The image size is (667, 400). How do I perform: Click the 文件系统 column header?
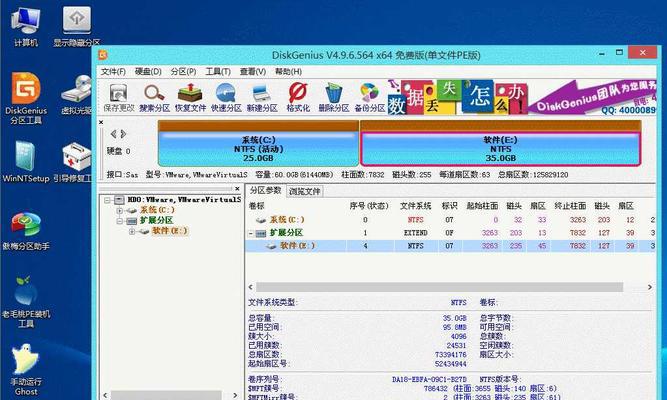416,206
